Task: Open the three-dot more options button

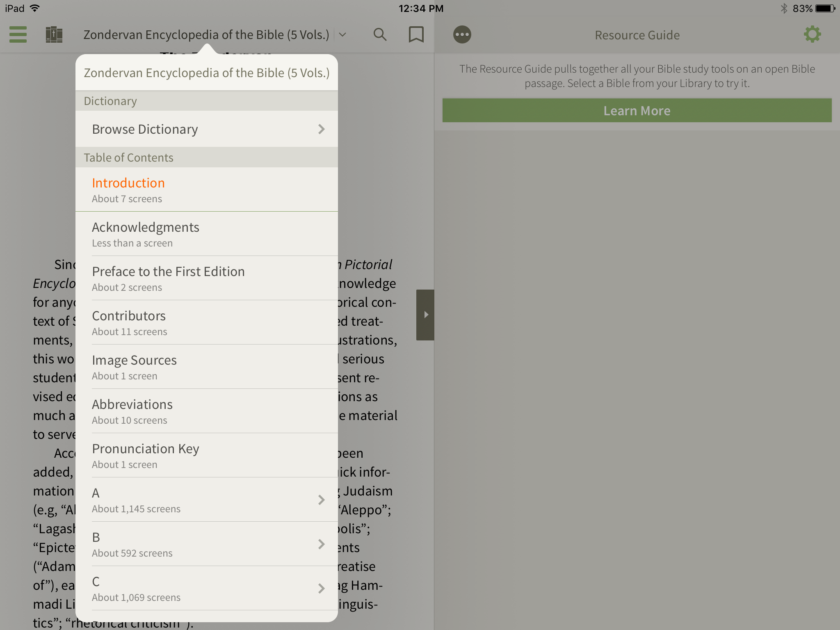Action: 462,34
